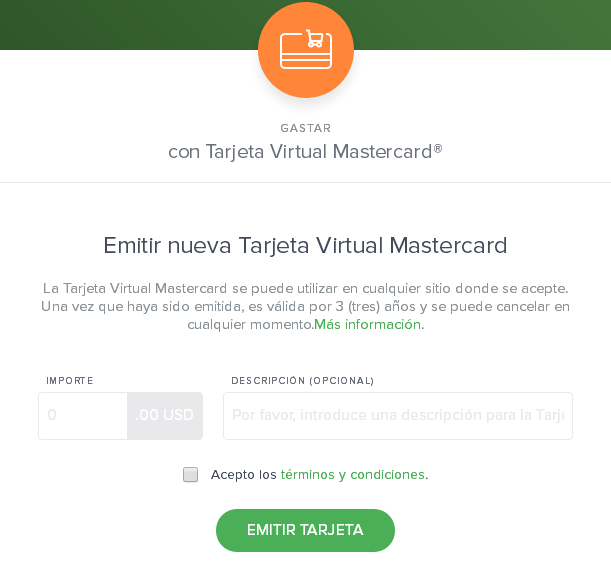Viewport: 611px width, 561px height.
Task: Click the orange virtual card icon
Action: [x=306, y=50]
